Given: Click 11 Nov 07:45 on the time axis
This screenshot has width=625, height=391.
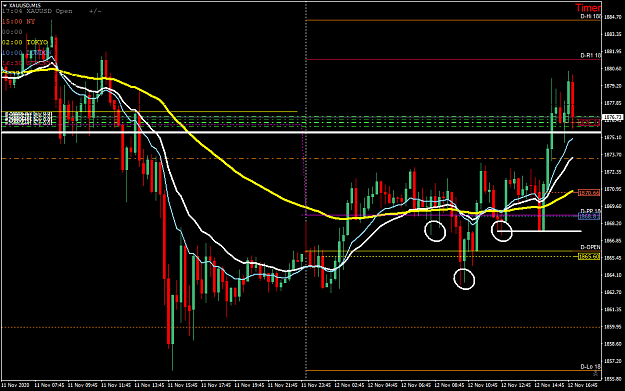Looking at the screenshot, I should pyautogui.click(x=49, y=385).
